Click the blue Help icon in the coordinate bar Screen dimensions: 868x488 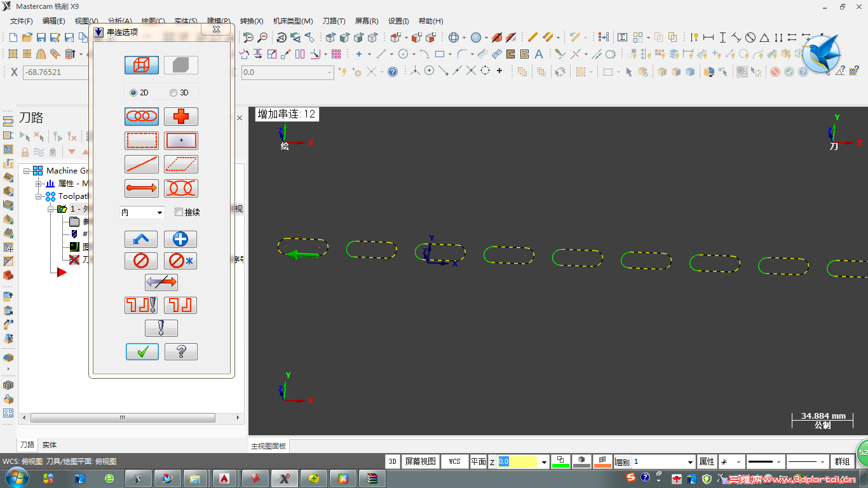(393, 72)
